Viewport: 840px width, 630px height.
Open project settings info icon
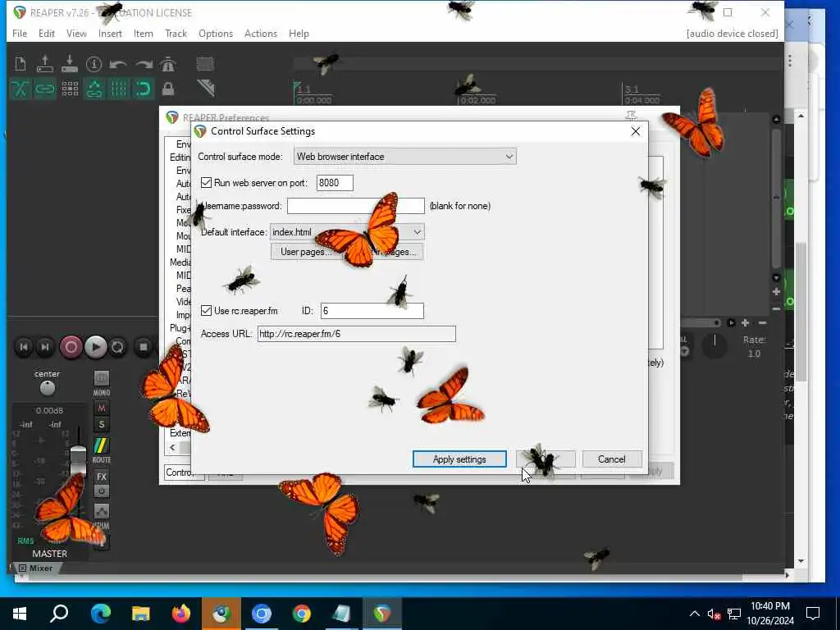tap(94, 64)
